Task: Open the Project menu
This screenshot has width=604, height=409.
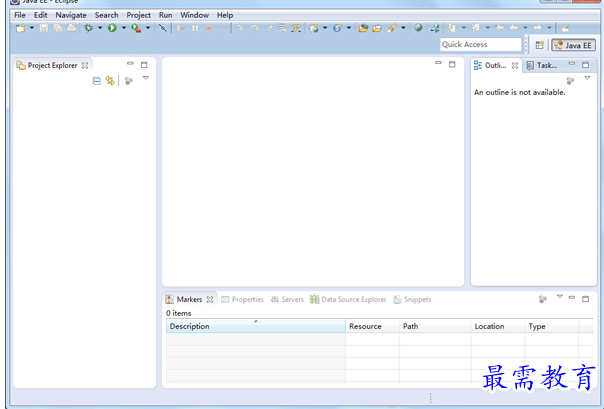Action: (x=139, y=15)
